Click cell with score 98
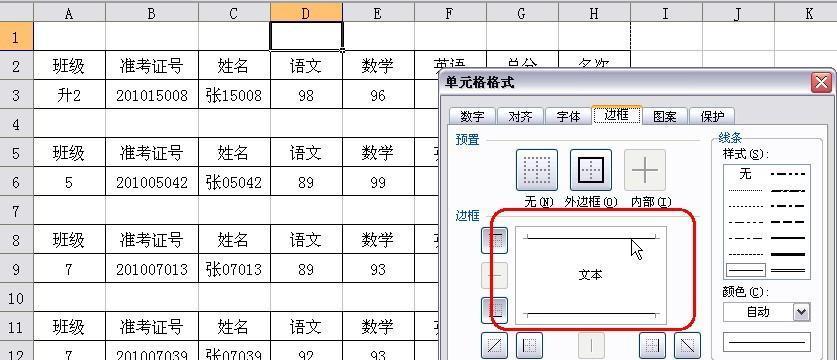 click(x=306, y=95)
